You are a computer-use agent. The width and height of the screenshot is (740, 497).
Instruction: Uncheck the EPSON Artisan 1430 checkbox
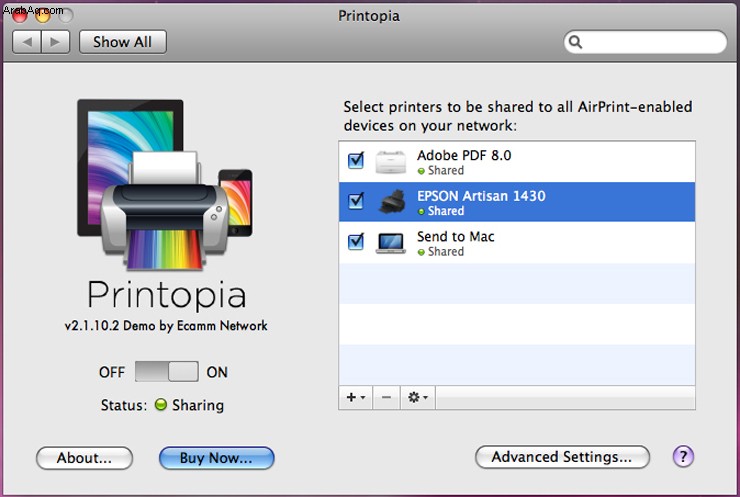tap(356, 201)
